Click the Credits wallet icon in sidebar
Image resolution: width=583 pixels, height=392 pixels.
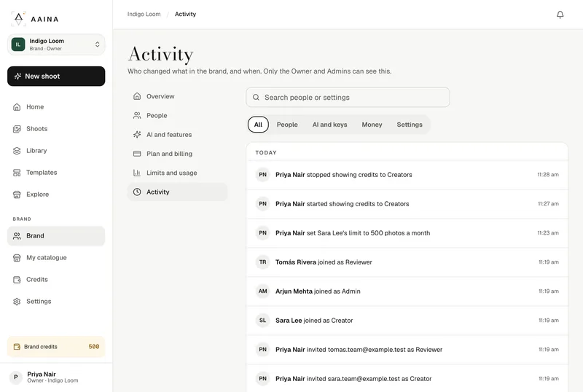(17, 280)
